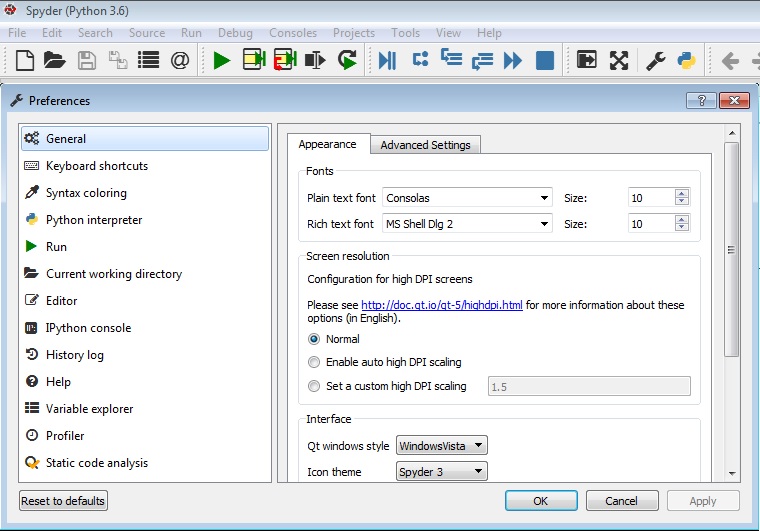Click the Open file folder icon
Viewport: 760px width, 531px height.
54,61
